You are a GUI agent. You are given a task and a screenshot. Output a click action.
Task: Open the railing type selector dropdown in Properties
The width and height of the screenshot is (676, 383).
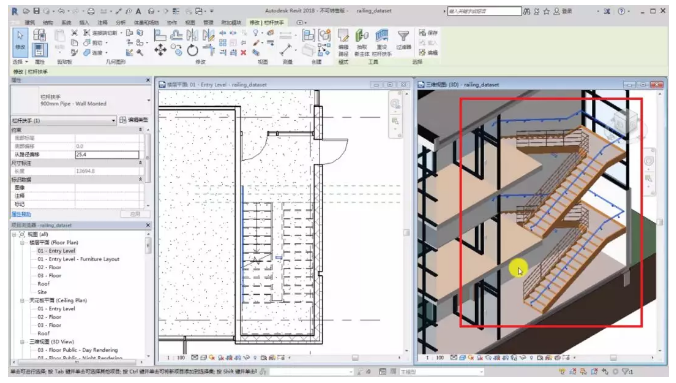(x=149, y=100)
